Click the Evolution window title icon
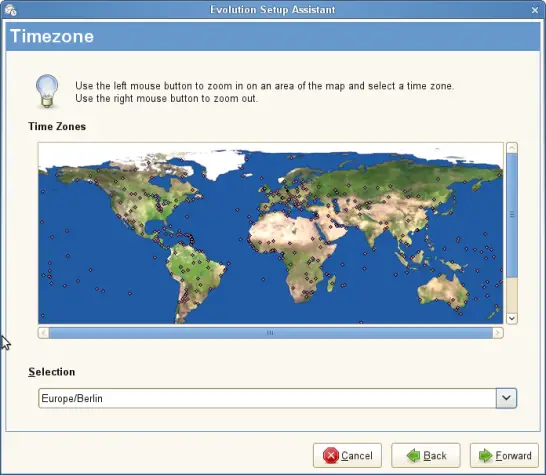The height and width of the screenshot is (475, 546). pyautogui.click(x=10, y=10)
